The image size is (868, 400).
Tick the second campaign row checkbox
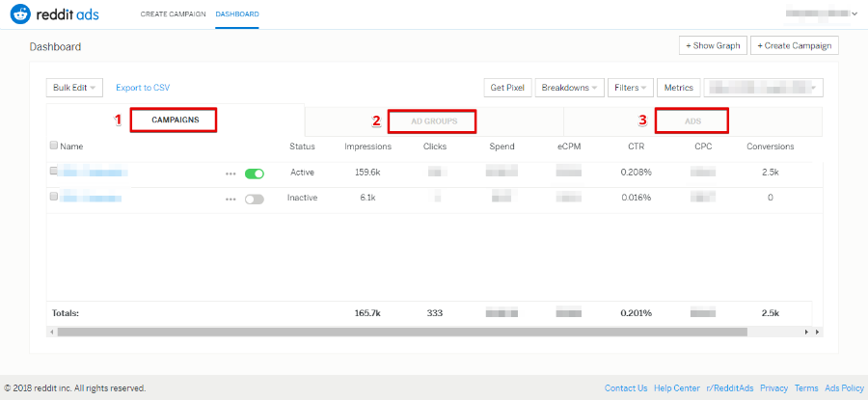54,197
